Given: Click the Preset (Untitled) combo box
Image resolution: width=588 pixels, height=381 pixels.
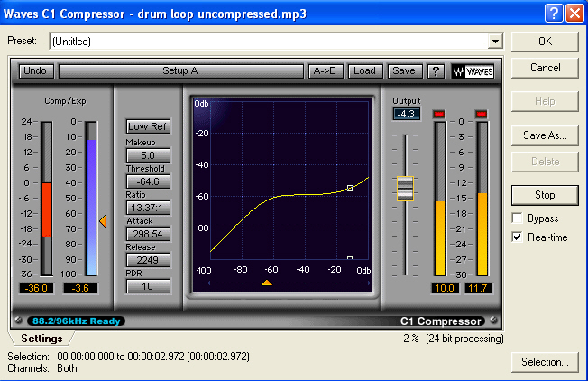Looking at the screenshot, I should 276,41.
